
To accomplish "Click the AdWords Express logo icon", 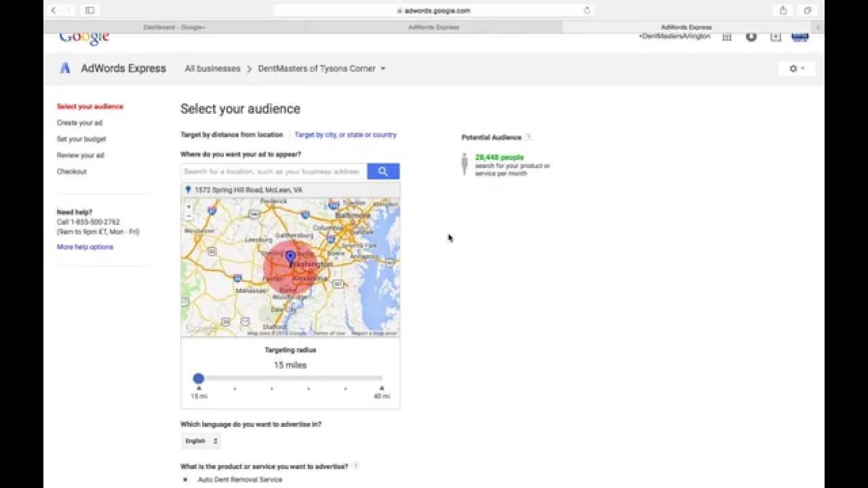I will click(x=65, y=68).
